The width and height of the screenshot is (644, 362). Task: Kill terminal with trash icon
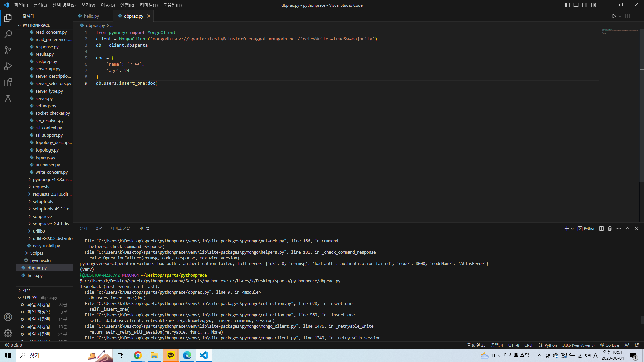tap(610, 229)
